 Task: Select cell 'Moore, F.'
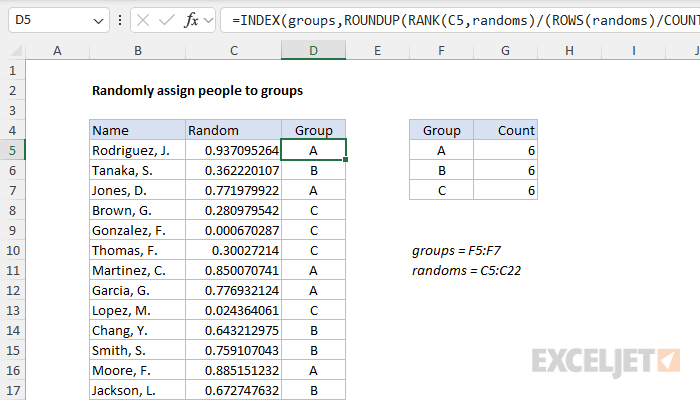pos(138,371)
